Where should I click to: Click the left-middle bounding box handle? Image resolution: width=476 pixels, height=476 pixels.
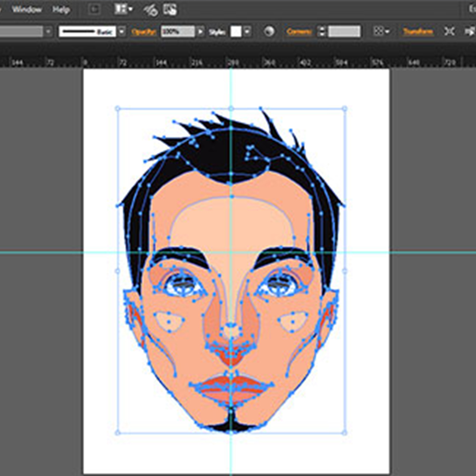coord(118,271)
